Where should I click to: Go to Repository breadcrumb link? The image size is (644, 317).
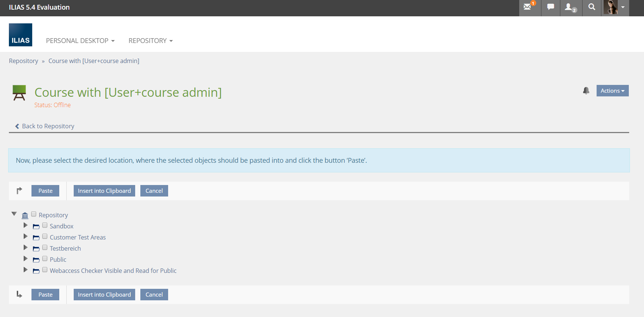click(23, 61)
